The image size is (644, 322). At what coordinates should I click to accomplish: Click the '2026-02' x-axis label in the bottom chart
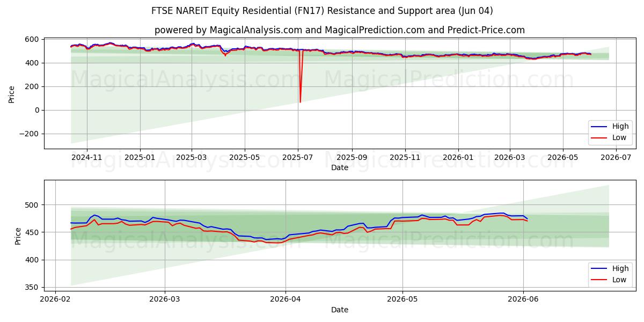[55, 301]
